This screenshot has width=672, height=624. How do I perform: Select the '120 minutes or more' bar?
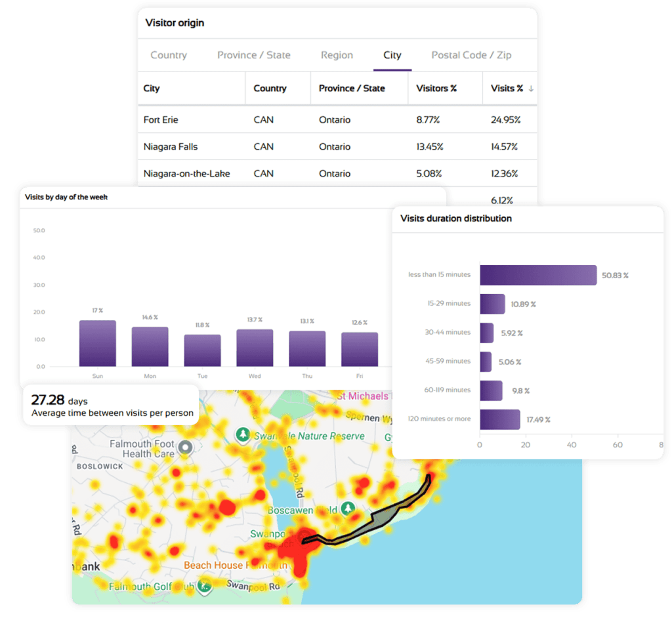499,419
